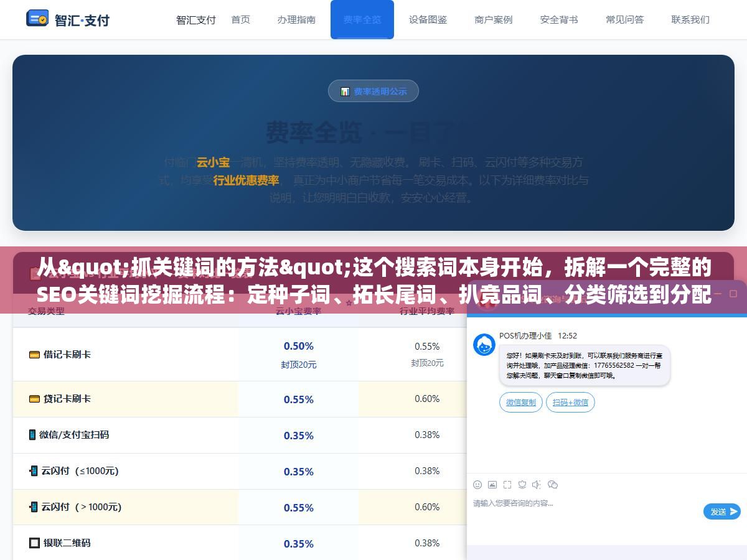Click the 云闪付（＞1000元）row label
Image resolution: width=747 pixels, height=560 pixels.
[82, 507]
